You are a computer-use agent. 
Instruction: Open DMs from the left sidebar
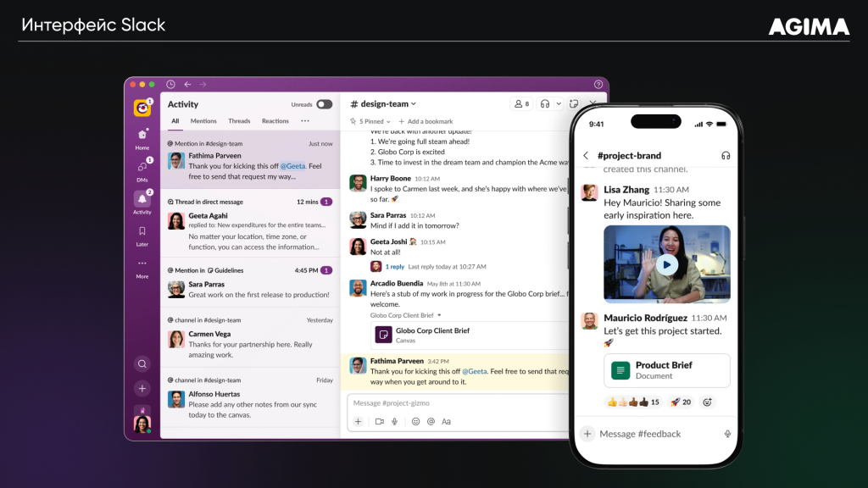pyautogui.click(x=142, y=168)
